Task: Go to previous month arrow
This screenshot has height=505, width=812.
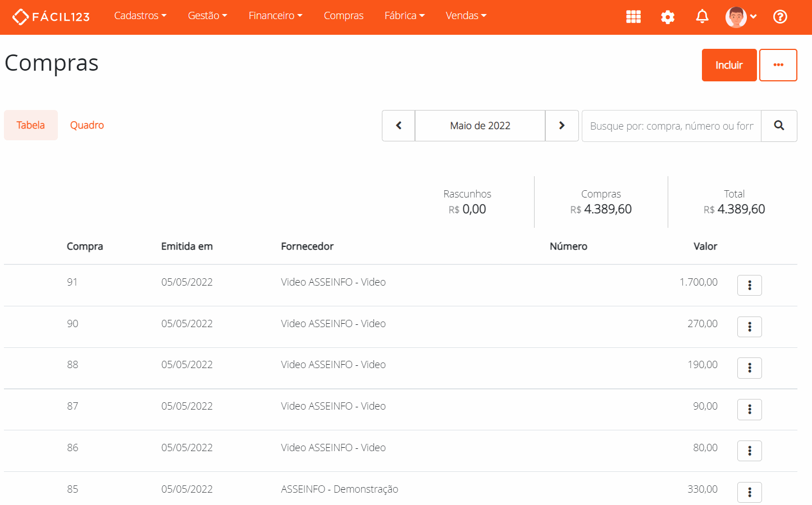Action: click(399, 126)
